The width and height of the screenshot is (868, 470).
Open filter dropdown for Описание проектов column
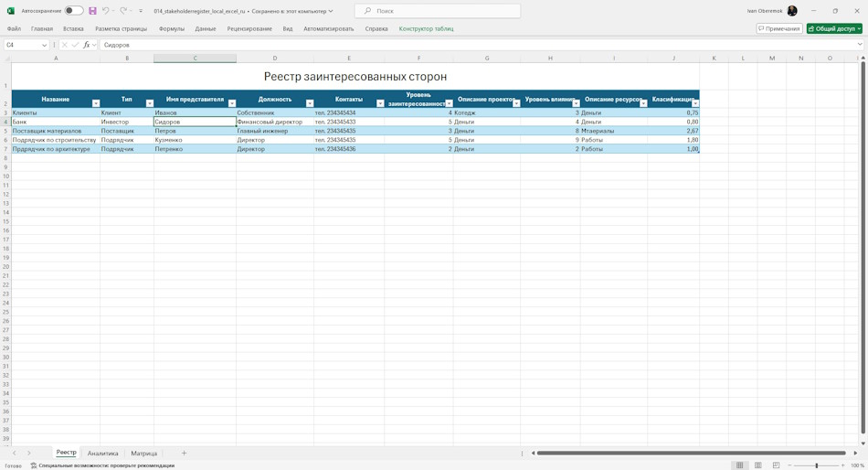516,103
